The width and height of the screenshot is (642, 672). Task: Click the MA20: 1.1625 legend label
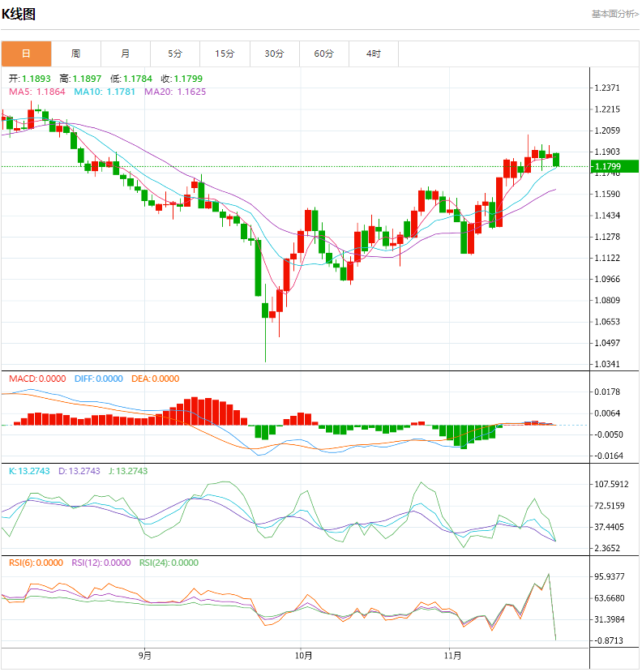pyautogui.click(x=175, y=92)
